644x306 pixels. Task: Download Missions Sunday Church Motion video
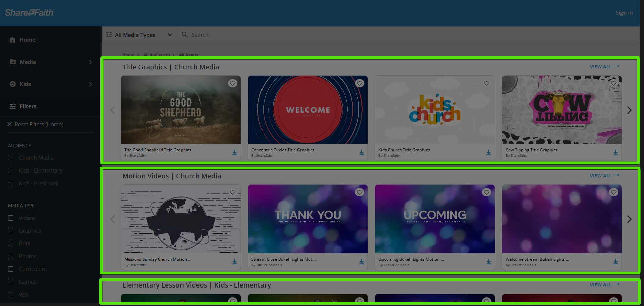click(x=234, y=262)
